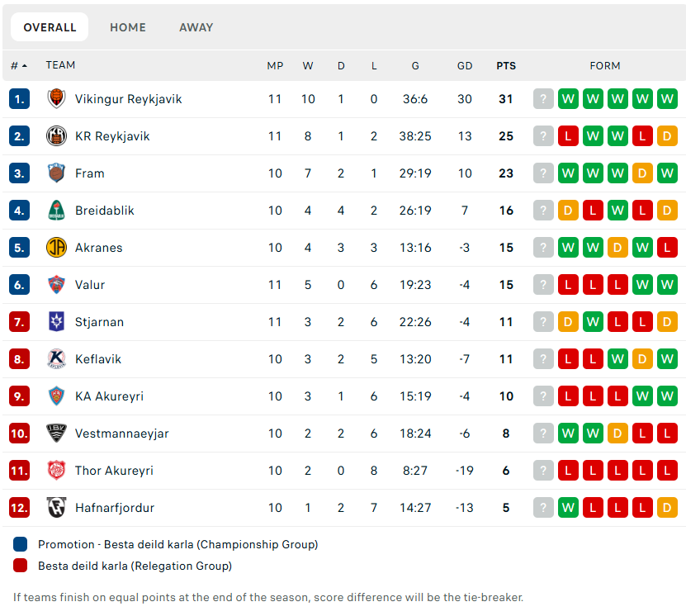Click Vikingur Reykjavik's upcoming match question-mark badge
Screen dimensions: 686x616
(x=543, y=99)
